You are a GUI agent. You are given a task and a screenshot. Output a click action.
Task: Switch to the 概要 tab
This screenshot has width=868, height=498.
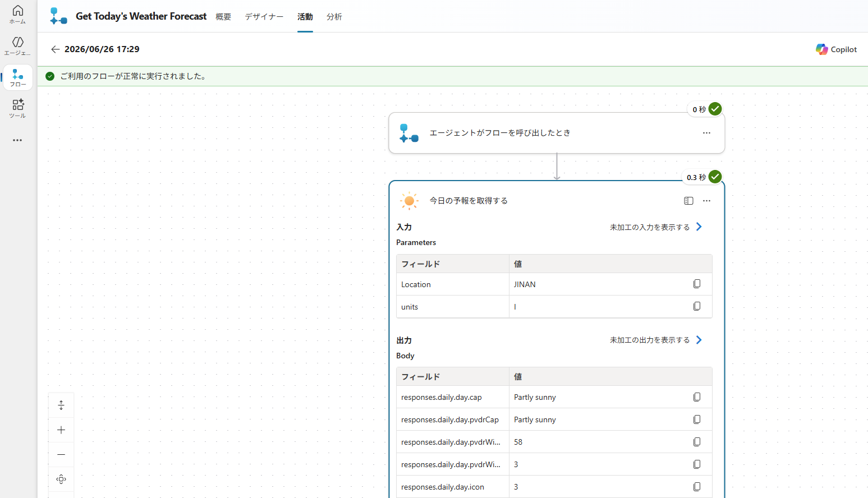coord(223,17)
